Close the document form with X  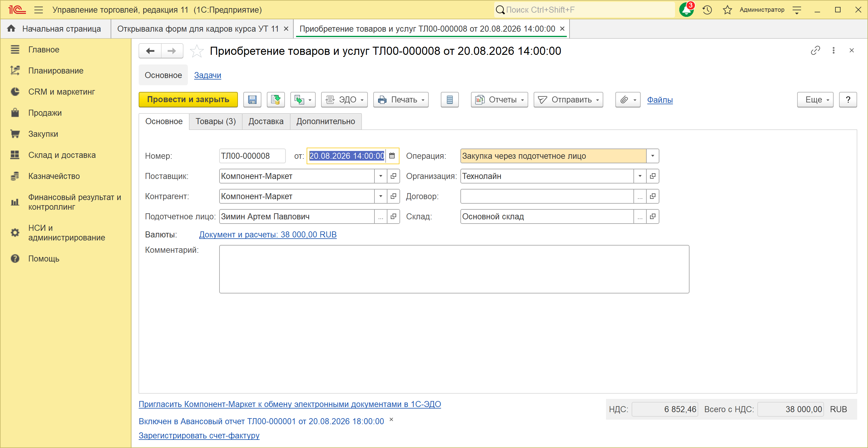coord(851,51)
